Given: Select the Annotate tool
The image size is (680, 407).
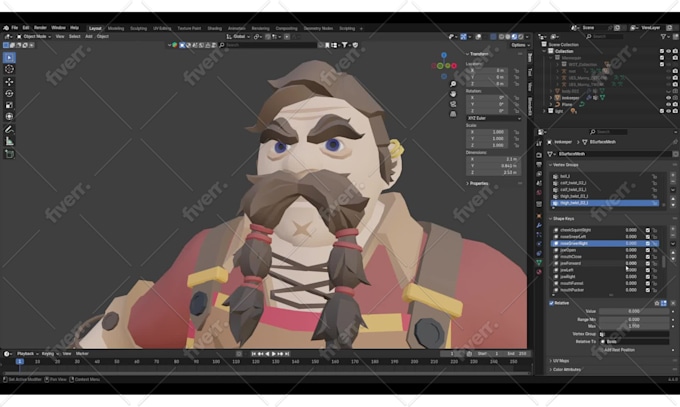Looking at the screenshot, I should [x=9, y=129].
